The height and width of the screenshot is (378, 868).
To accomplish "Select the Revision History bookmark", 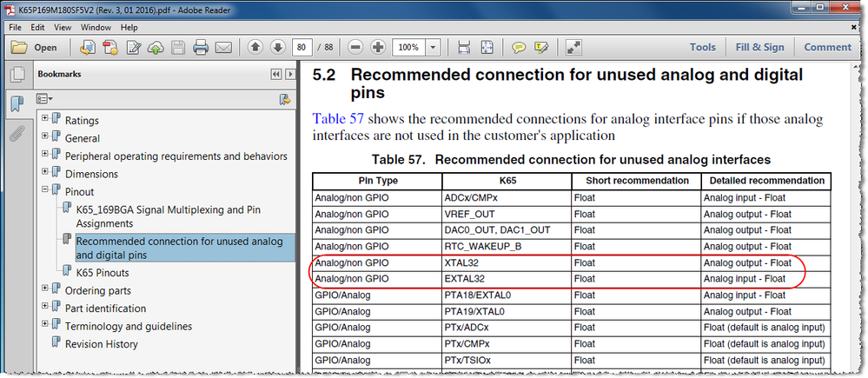I will click(102, 344).
